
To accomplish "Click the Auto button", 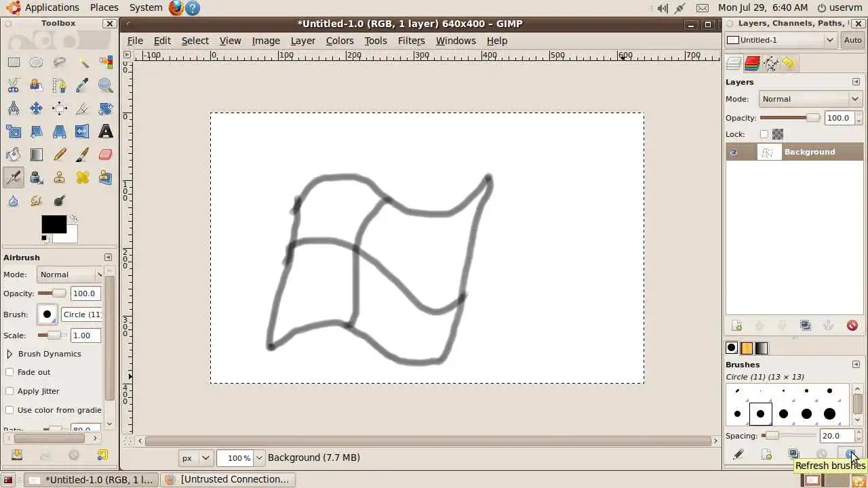I will coord(852,40).
